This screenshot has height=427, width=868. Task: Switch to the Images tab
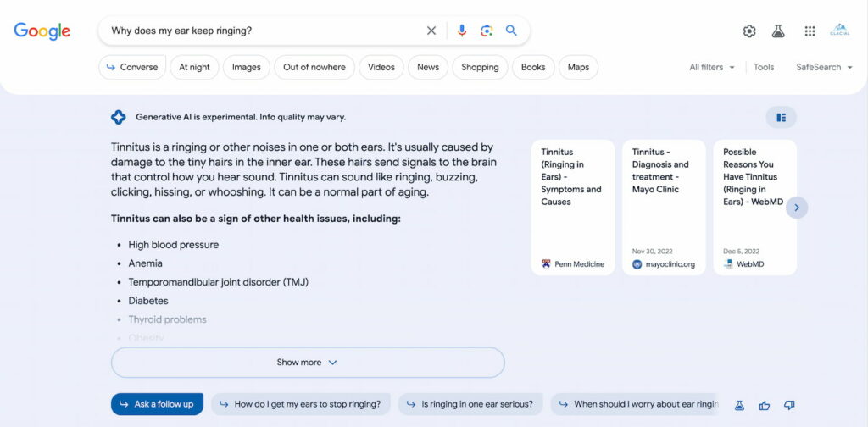[x=247, y=68]
